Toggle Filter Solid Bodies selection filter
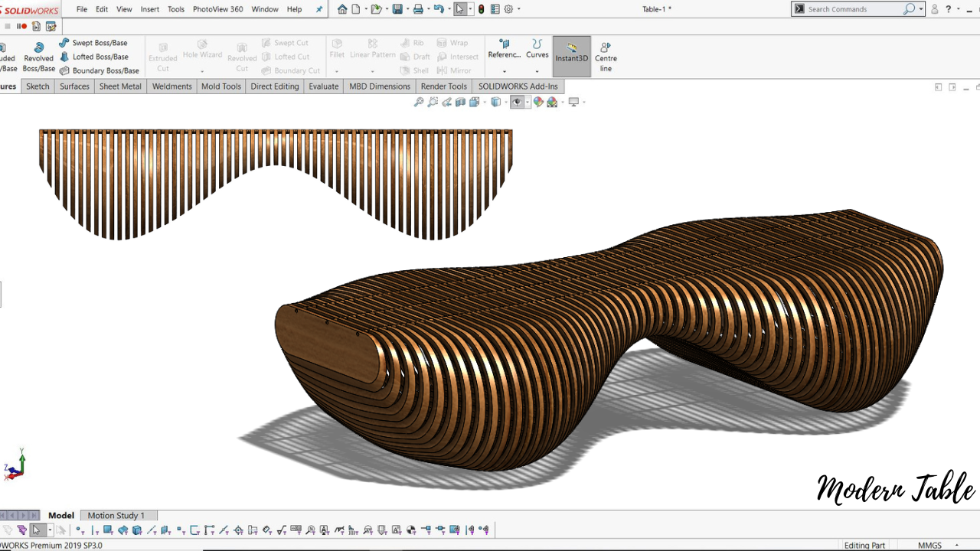This screenshot has width=980, height=551. (137, 530)
